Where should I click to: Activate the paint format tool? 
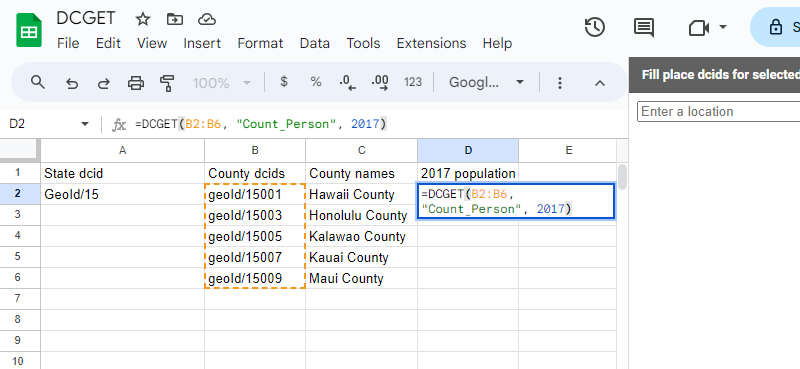[x=167, y=83]
